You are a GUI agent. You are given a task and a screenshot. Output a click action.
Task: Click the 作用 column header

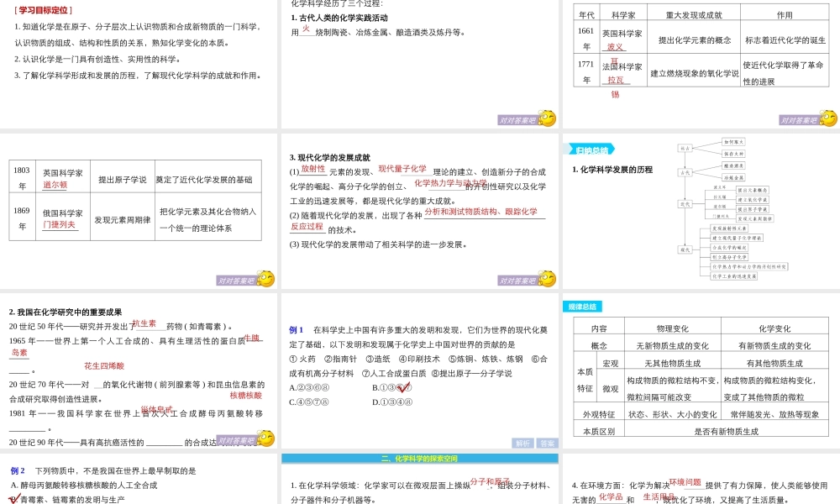click(785, 15)
